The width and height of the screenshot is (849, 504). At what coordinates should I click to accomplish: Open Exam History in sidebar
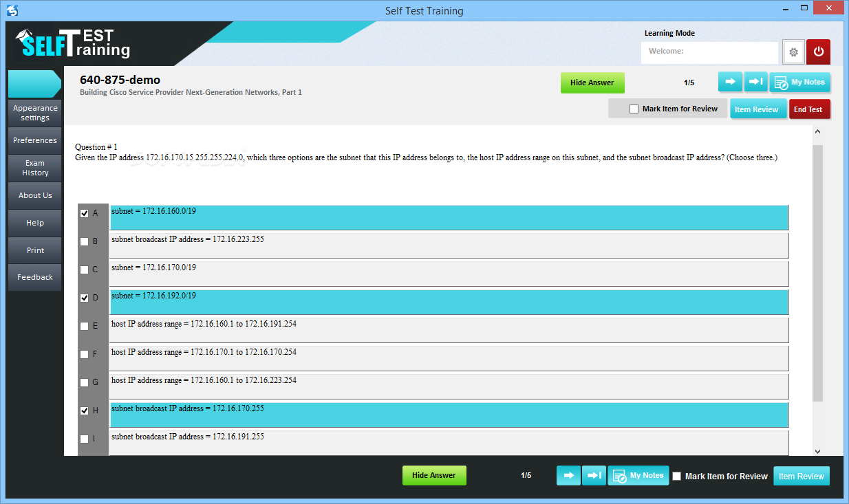pyautogui.click(x=35, y=168)
